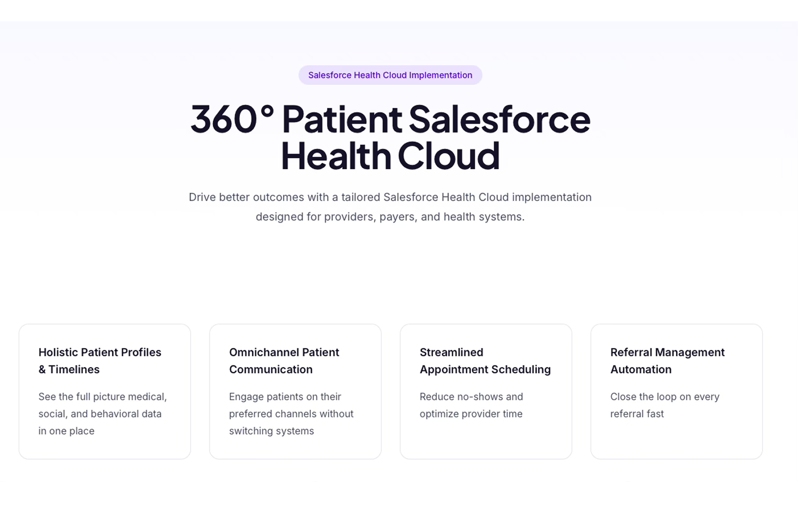Click the optimize provider time text line

point(471,414)
